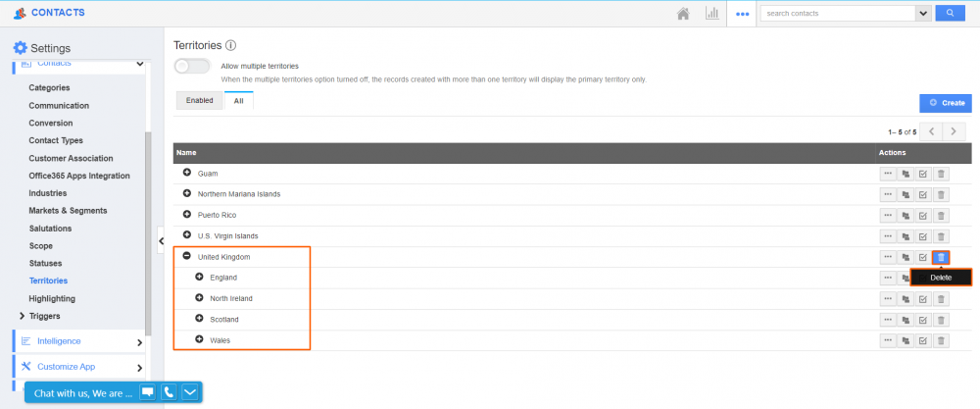
Task: Open more actions ellipsis for Puerto Rico
Action: (888, 215)
